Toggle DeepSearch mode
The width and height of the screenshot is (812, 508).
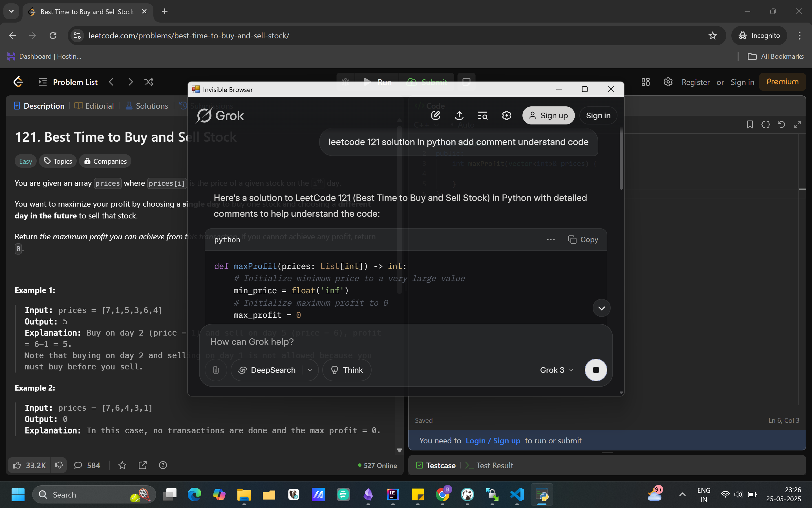(x=267, y=370)
